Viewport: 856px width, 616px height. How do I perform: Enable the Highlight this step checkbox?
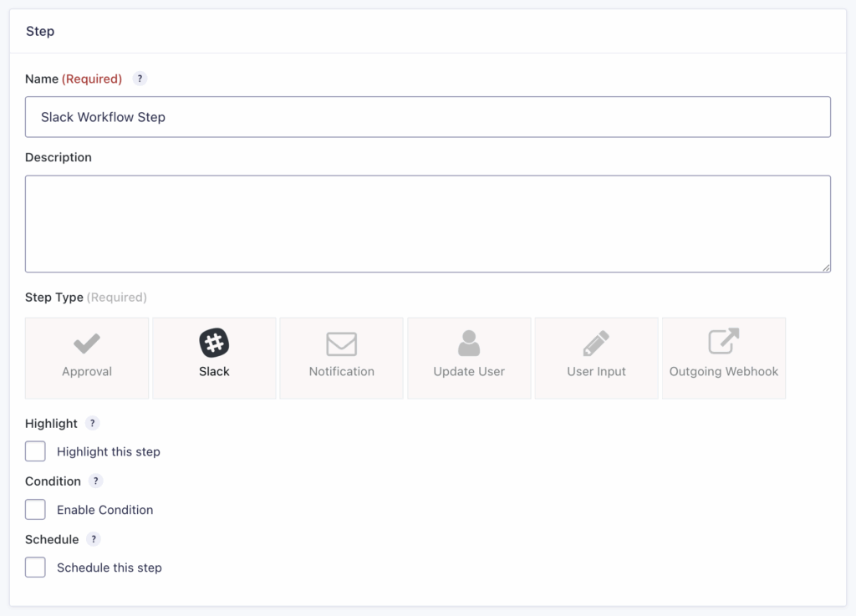[34, 451]
